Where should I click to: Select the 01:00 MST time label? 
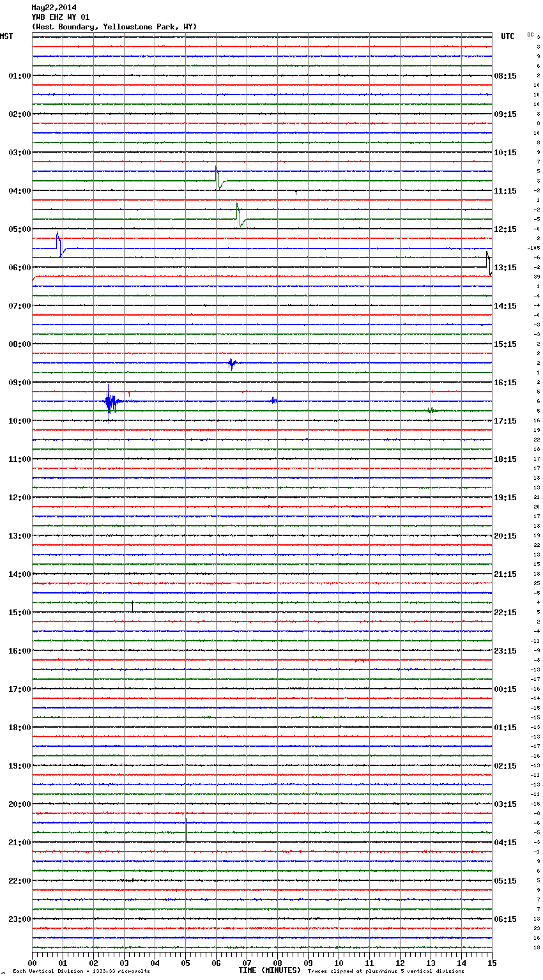[20, 76]
